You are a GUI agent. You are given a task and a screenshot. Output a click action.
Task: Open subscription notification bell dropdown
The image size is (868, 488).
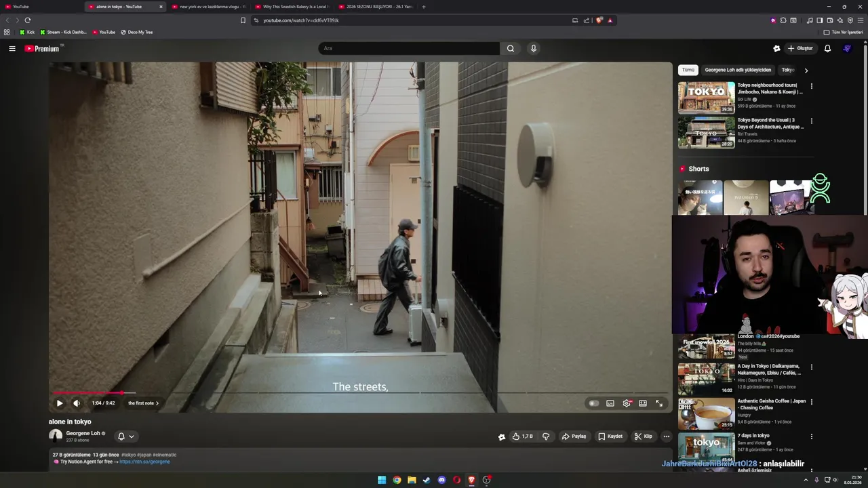coord(125,436)
